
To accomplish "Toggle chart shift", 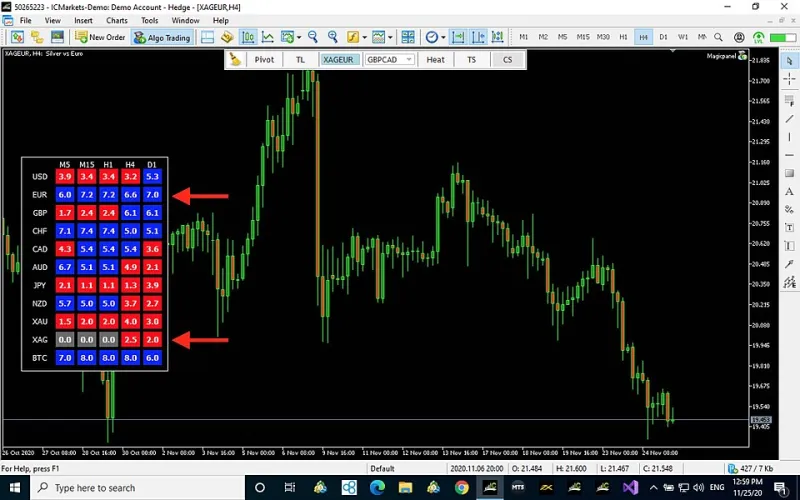I will pos(478,37).
